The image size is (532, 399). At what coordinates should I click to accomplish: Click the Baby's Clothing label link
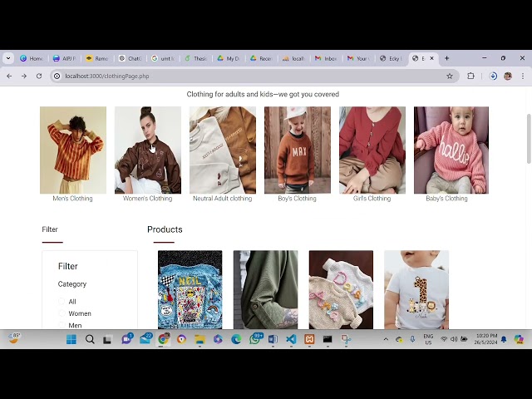point(447,199)
